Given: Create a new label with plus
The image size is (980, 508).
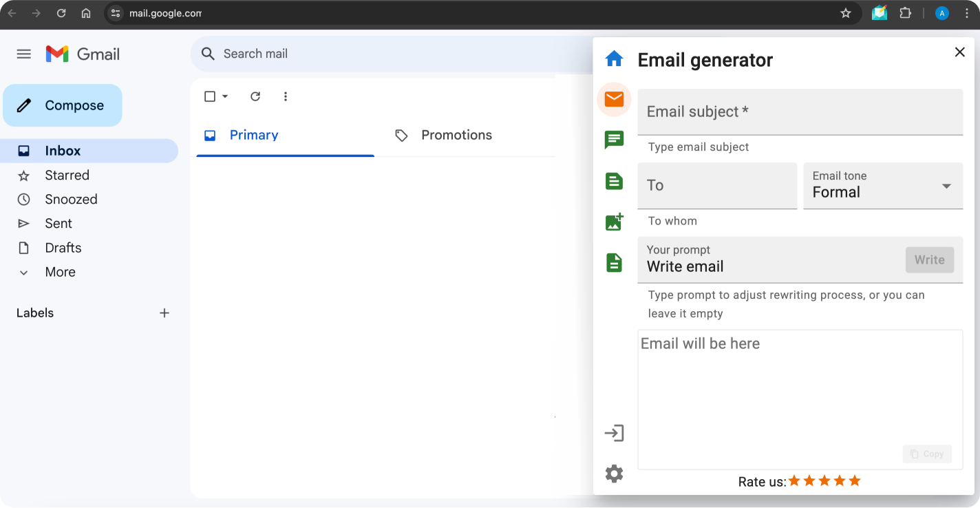Looking at the screenshot, I should tap(164, 313).
